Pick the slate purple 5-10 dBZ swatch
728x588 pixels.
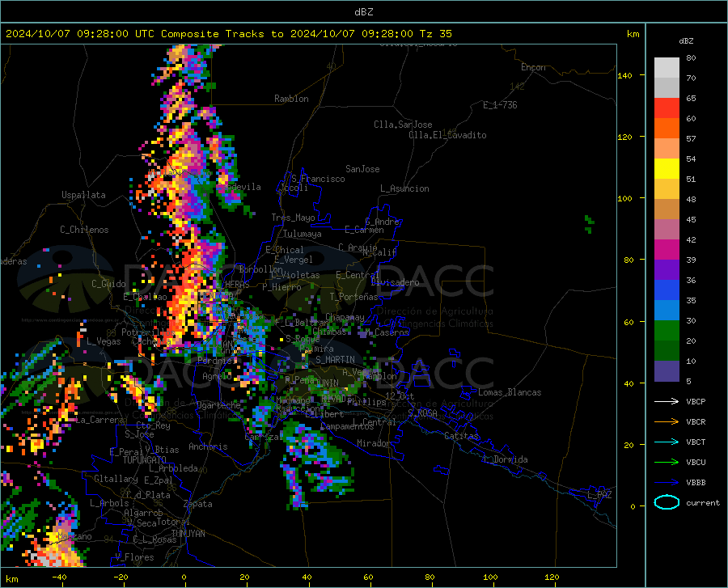667,371
